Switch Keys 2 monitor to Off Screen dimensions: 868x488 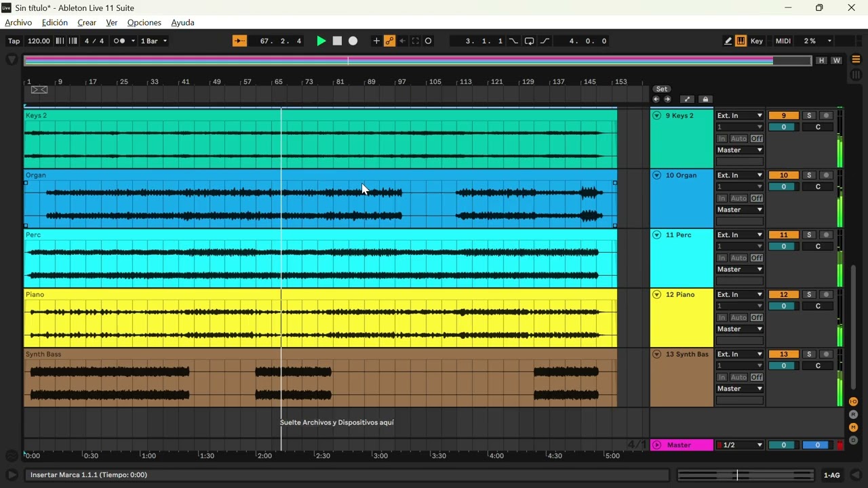coord(757,139)
